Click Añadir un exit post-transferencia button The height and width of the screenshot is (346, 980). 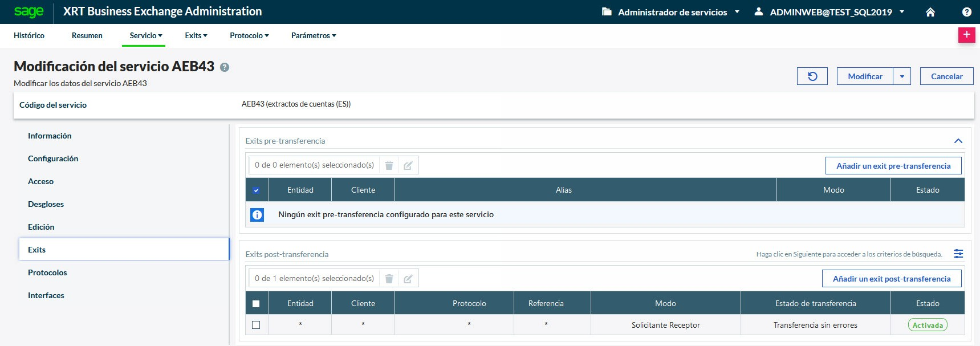click(x=892, y=279)
